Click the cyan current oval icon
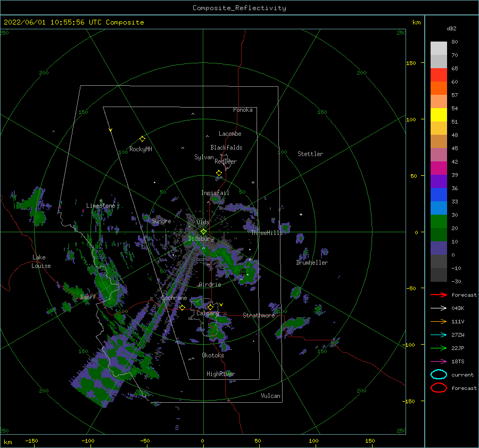This screenshot has width=479, height=448. (x=439, y=374)
